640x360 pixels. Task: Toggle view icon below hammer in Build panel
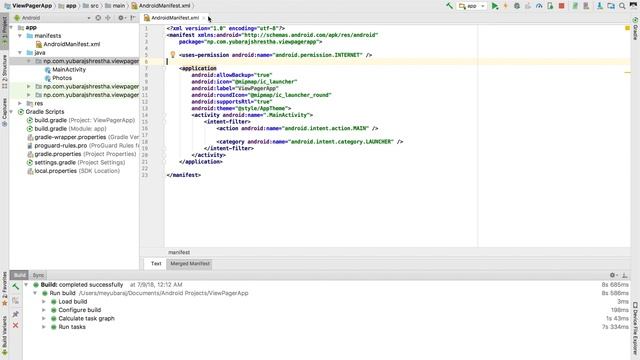(x=16, y=301)
